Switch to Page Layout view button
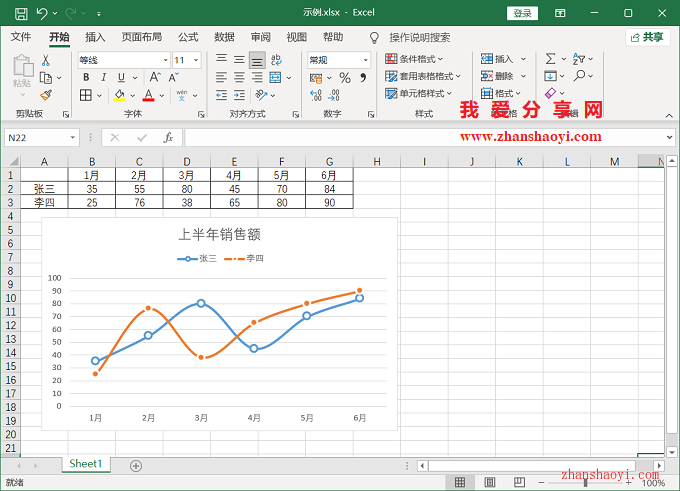The width and height of the screenshot is (680, 491). click(490, 482)
